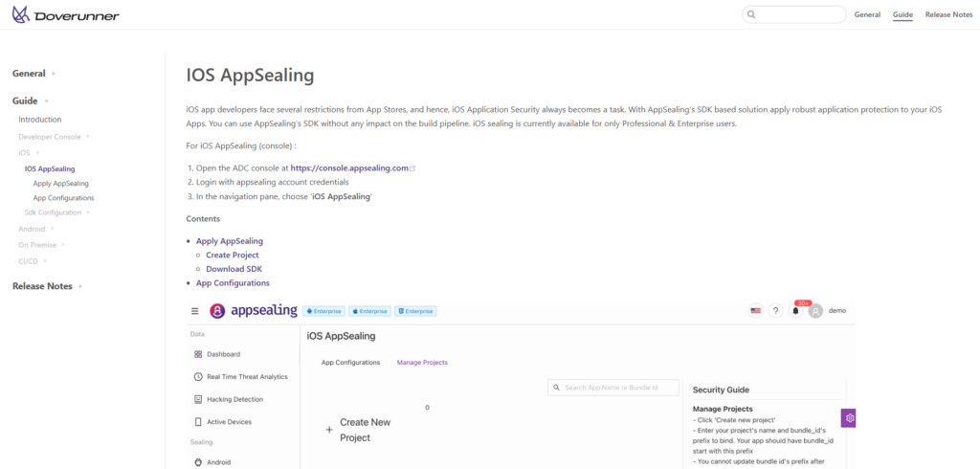The width and height of the screenshot is (980, 469).
Task: Click the help question mark icon
Action: [x=775, y=311]
